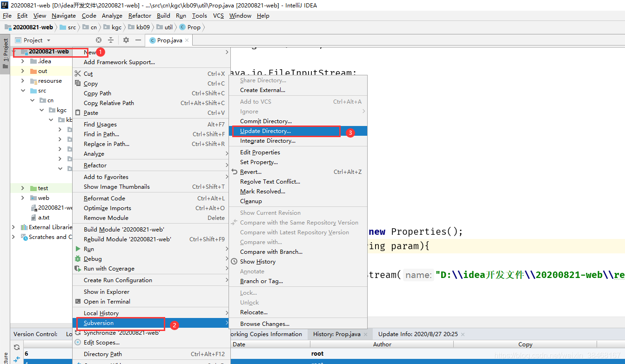Screen dimensions: 625x364
Task: Open the Refactor submenu
Action: 151,165
